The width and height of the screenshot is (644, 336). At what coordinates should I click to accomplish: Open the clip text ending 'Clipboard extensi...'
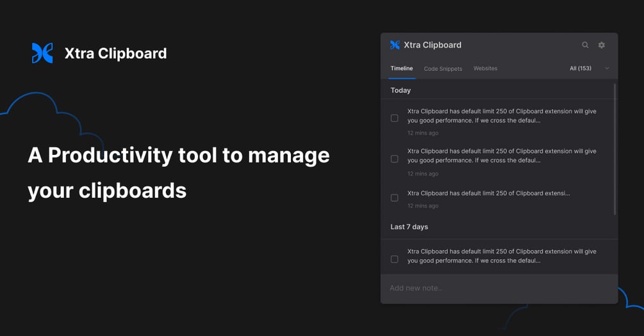[489, 193]
